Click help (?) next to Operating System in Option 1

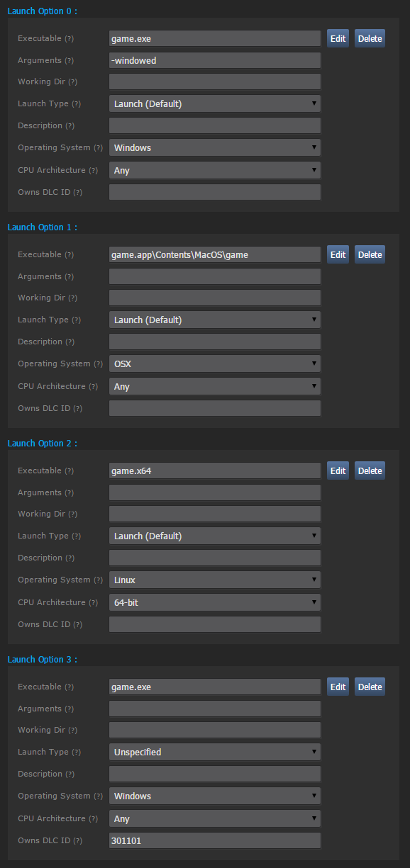pos(98,364)
